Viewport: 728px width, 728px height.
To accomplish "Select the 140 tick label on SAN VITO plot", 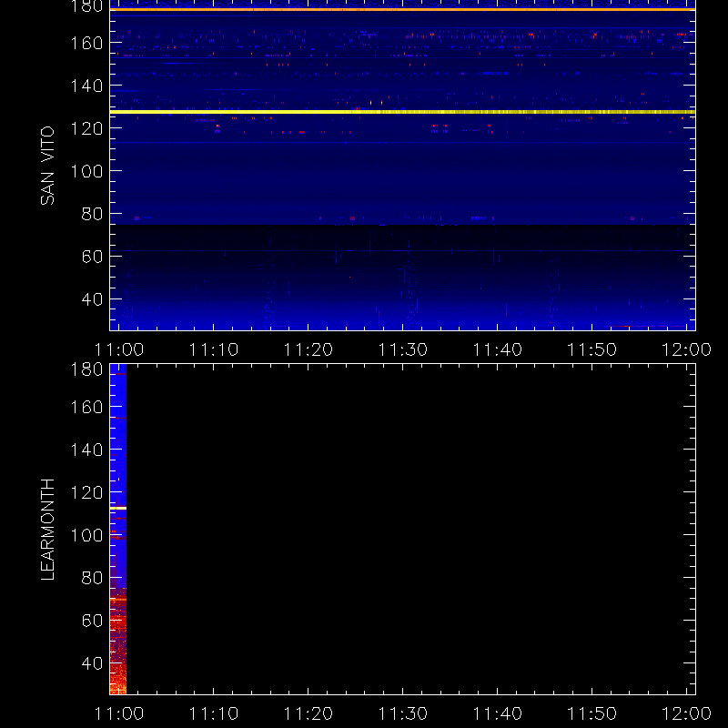I will point(86,86).
